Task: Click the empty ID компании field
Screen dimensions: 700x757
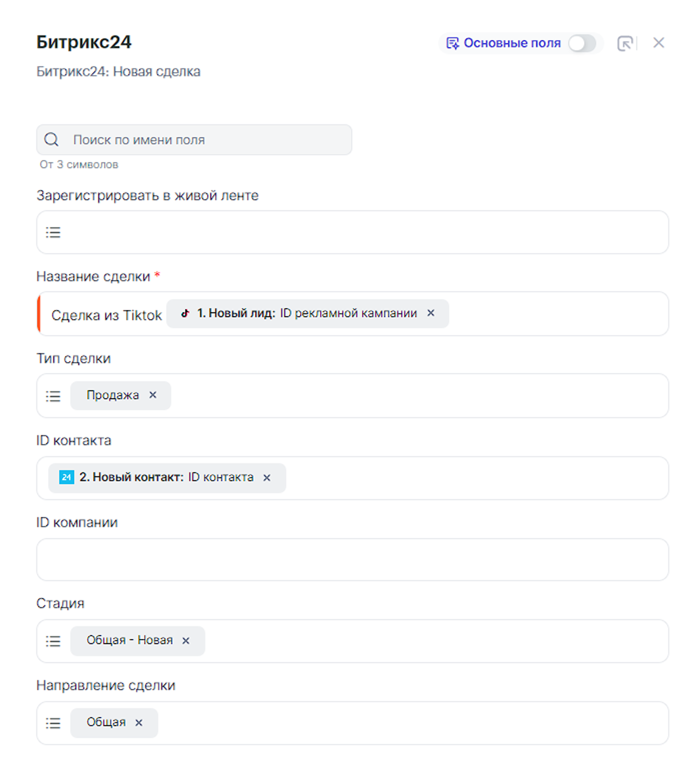Action: click(x=353, y=560)
